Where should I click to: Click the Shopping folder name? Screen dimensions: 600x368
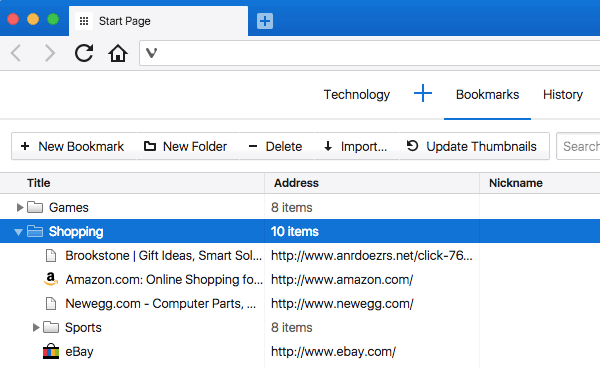pos(76,231)
